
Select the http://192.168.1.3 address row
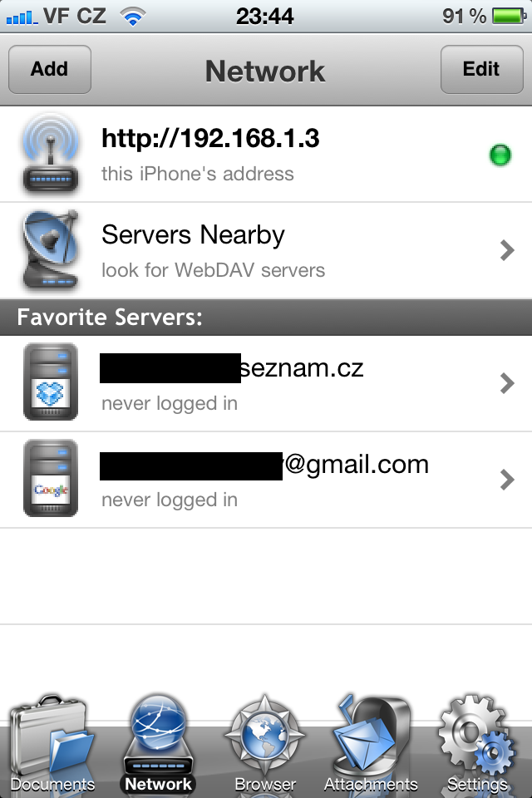pos(266,155)
